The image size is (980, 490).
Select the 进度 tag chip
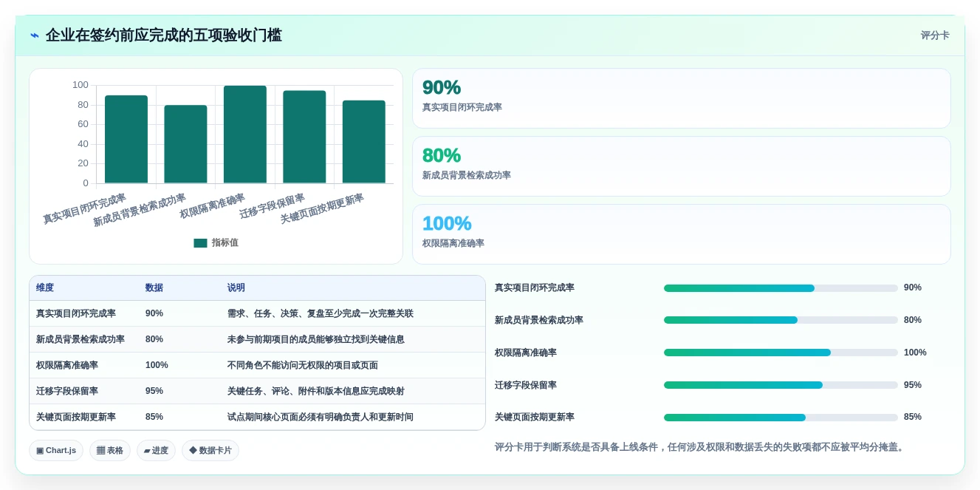(156, 450)
